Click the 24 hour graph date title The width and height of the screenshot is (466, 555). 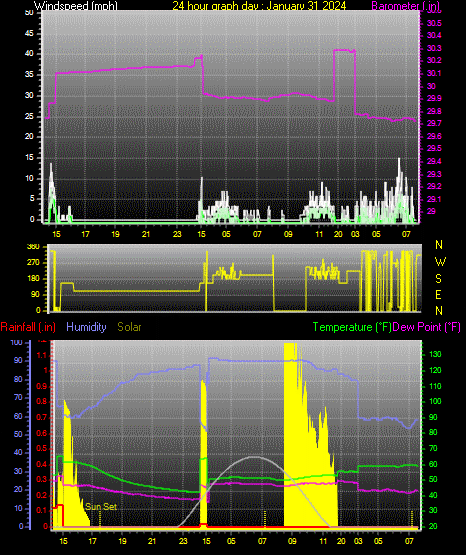259,5
